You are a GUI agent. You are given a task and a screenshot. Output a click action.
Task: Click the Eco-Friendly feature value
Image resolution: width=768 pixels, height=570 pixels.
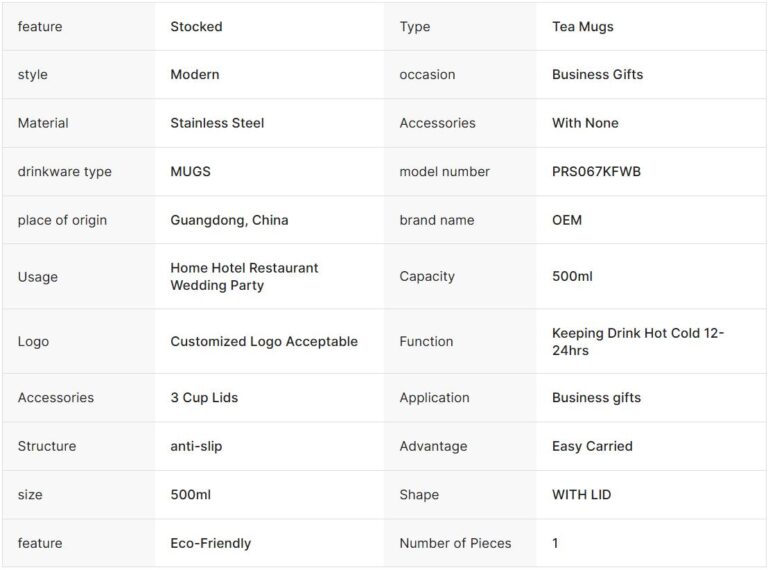coord(210,543)
